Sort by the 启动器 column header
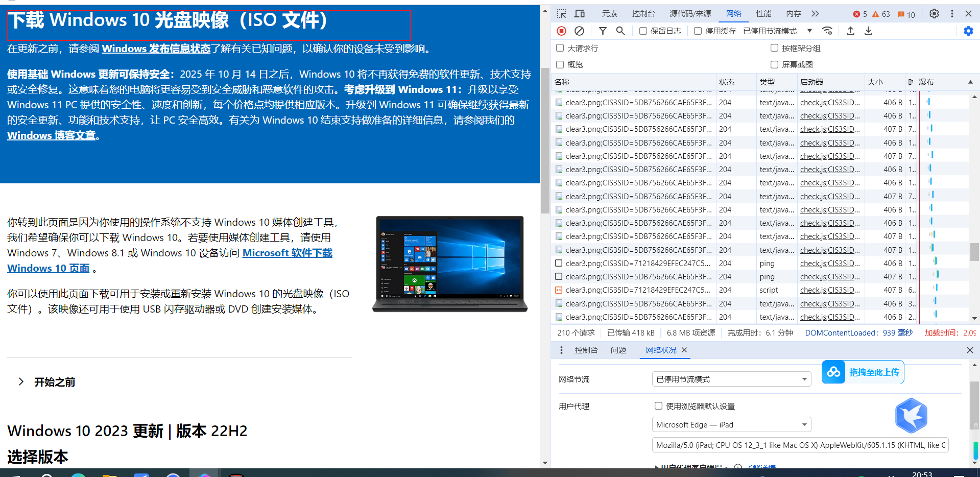Viewport: 980px width, 477px height. click(830, 82)
